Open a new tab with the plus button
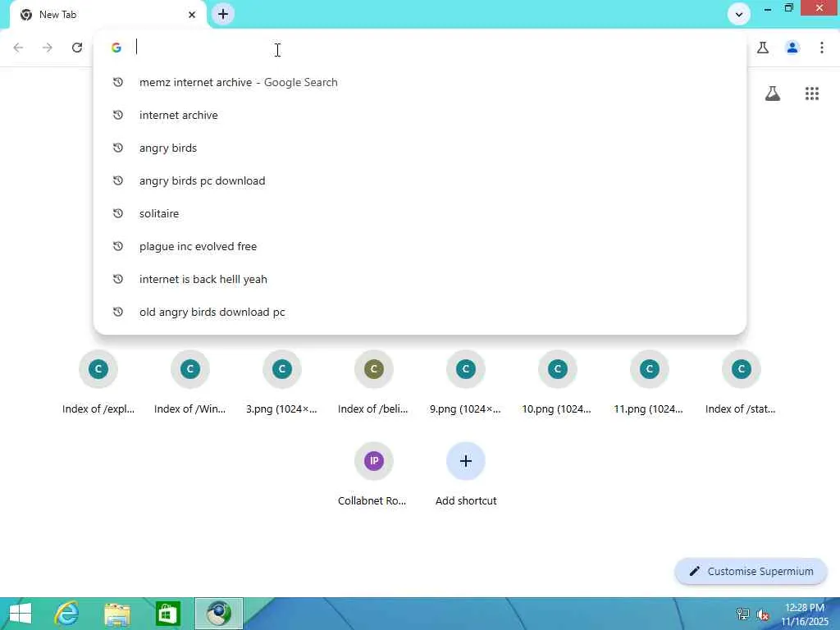 pyautogui.click(x=223, y=14)
